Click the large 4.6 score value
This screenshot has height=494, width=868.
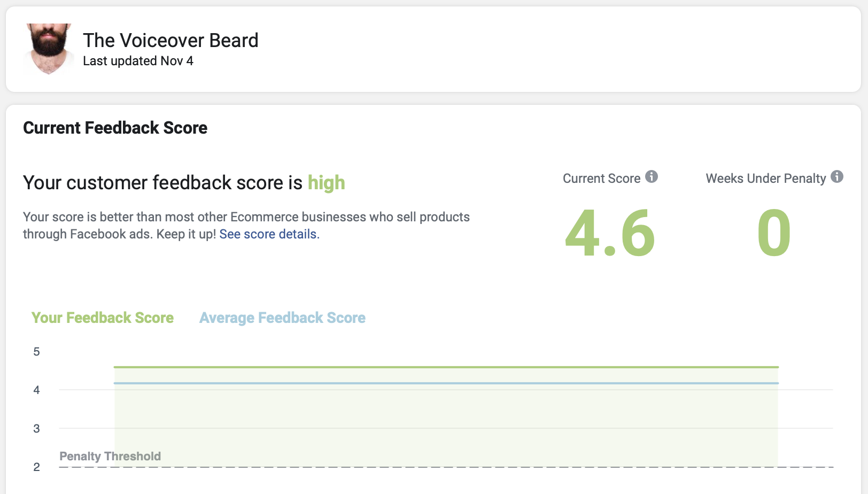coord(610,233)
